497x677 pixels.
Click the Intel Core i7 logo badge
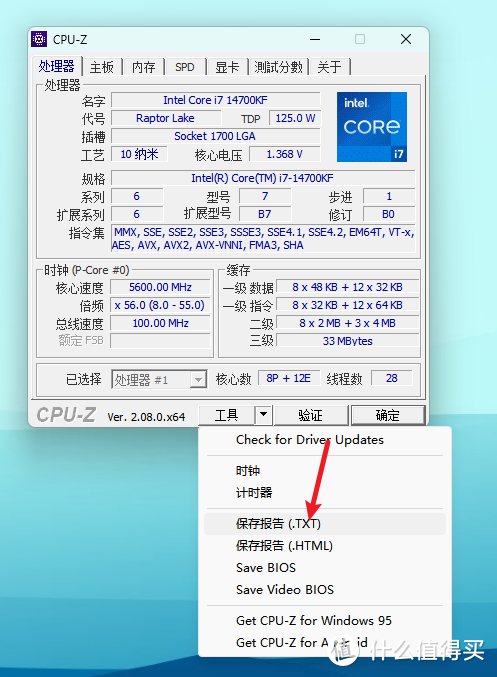(x=372, y=127)
